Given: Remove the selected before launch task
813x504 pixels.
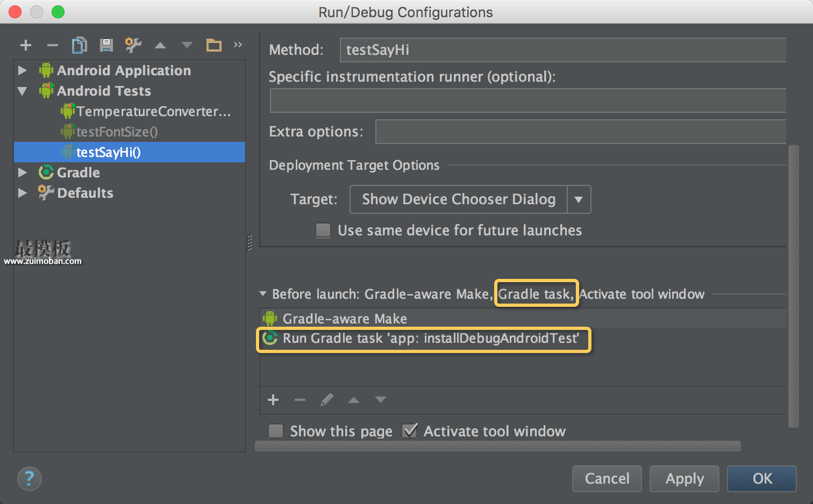Looking at the screenshot, I should (300, 400).
